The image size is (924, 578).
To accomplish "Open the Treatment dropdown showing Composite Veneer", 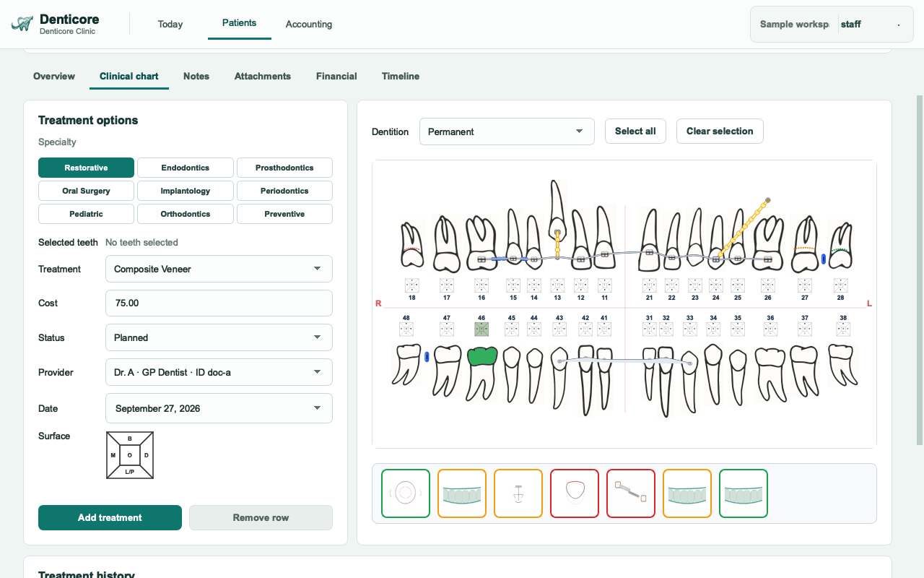I will 219,269.
